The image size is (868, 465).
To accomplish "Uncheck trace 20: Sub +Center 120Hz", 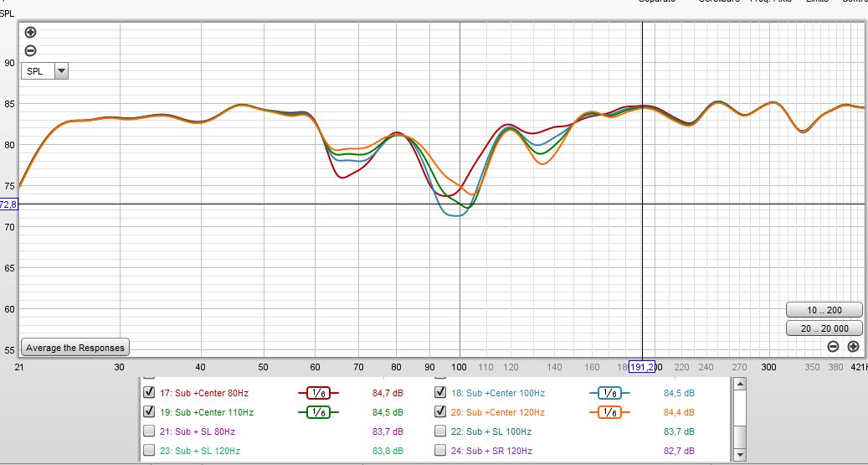I will click(x=440, y=411).
